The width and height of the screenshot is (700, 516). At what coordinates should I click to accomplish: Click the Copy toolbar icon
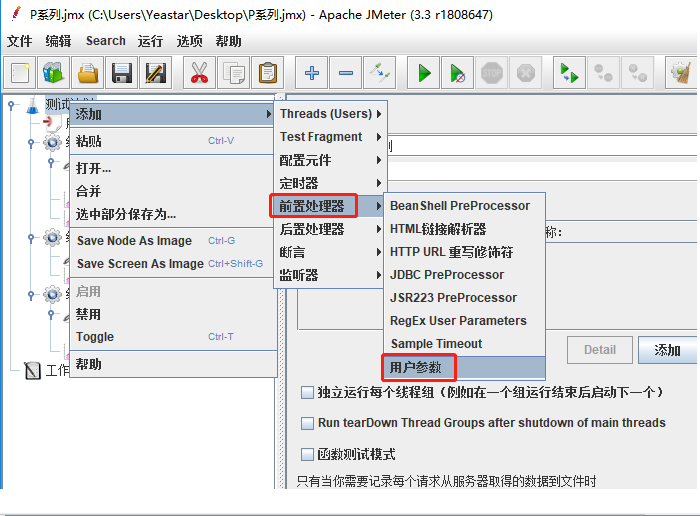(233, 73)
